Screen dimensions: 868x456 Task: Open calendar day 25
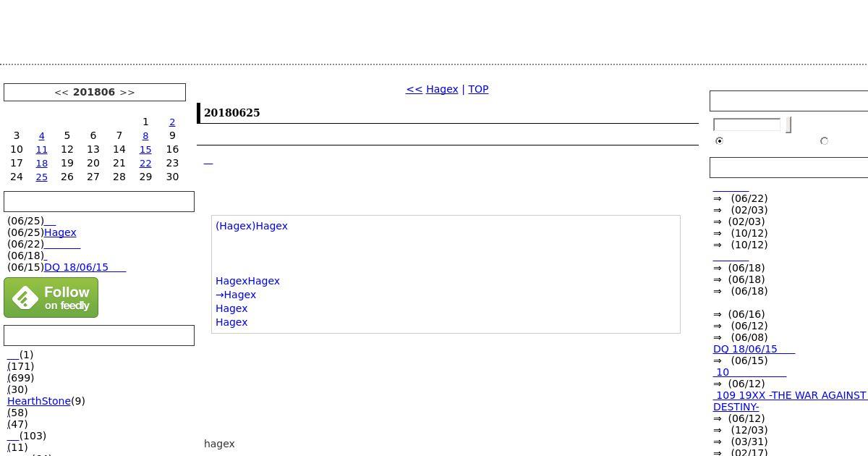41,177
